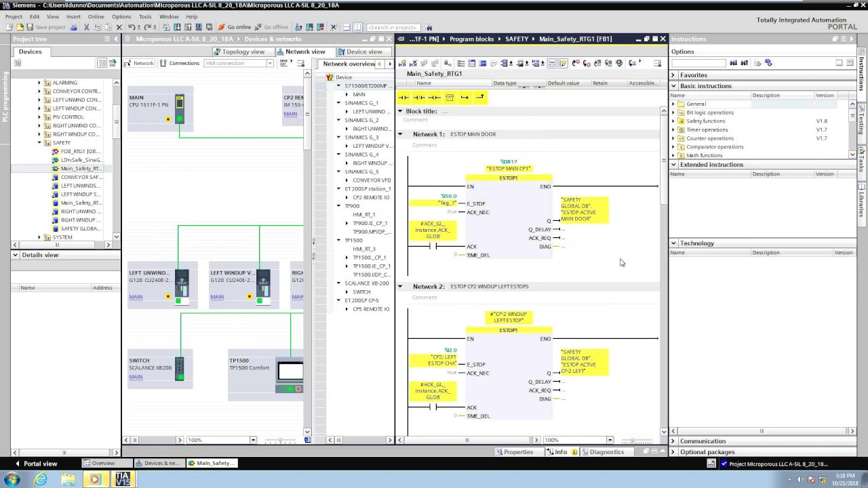Insert normally closed contact from favorites
This screenshot has width=868, height=488.
pyautogui.click(x=418, y=98)
